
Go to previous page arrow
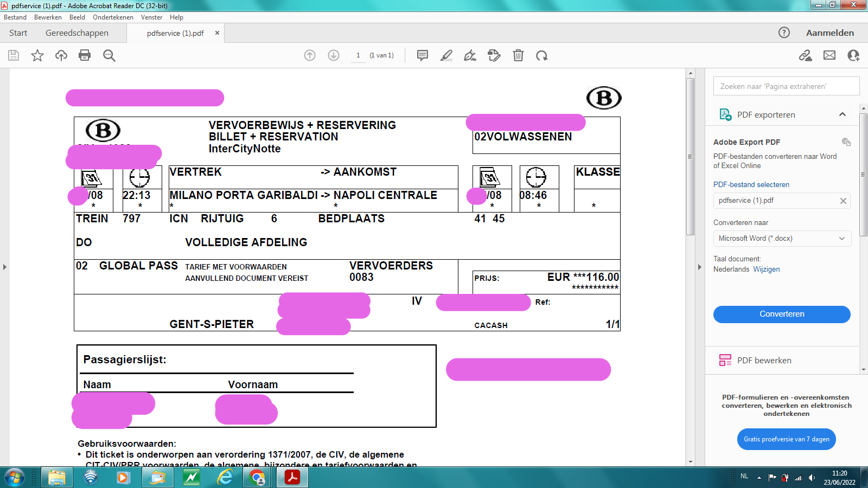(310, 55)
